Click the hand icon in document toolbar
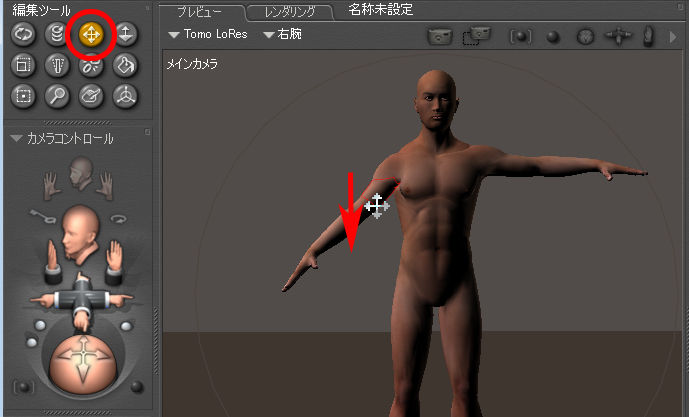Screen dimensions: 689x417 pos(648,36)
